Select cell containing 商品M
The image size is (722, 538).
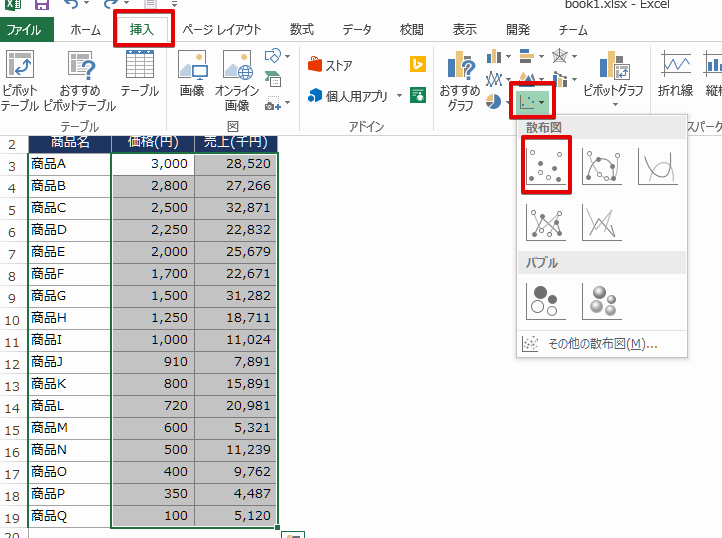[x=70, y=428]
